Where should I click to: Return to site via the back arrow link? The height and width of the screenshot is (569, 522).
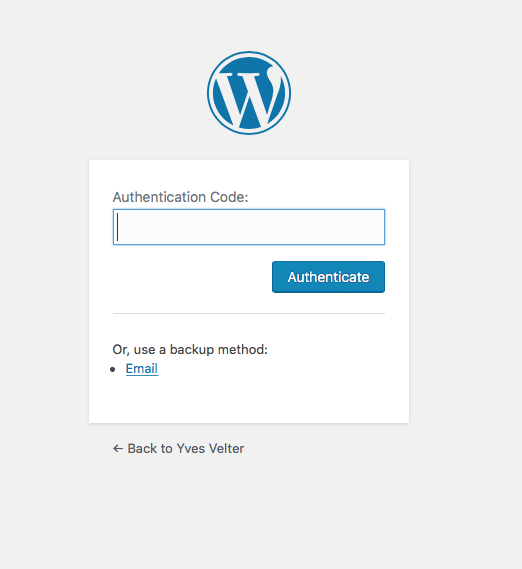(178, 449)
